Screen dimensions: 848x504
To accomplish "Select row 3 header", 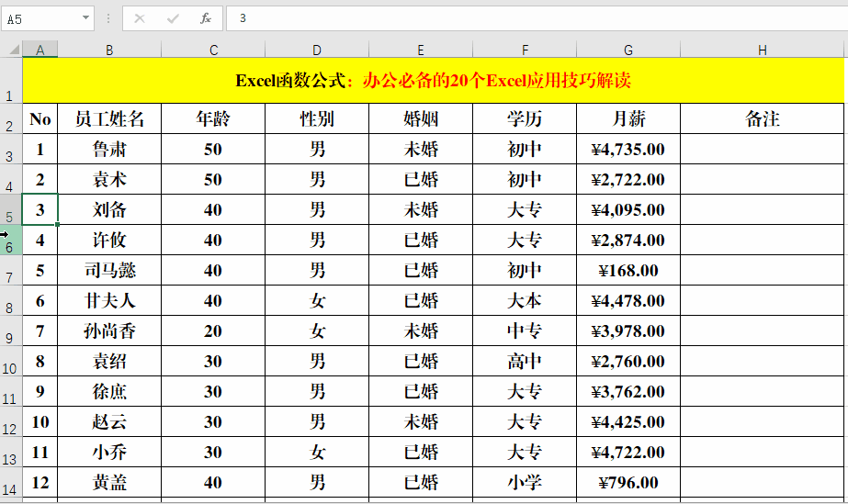I will click(11, 149).
